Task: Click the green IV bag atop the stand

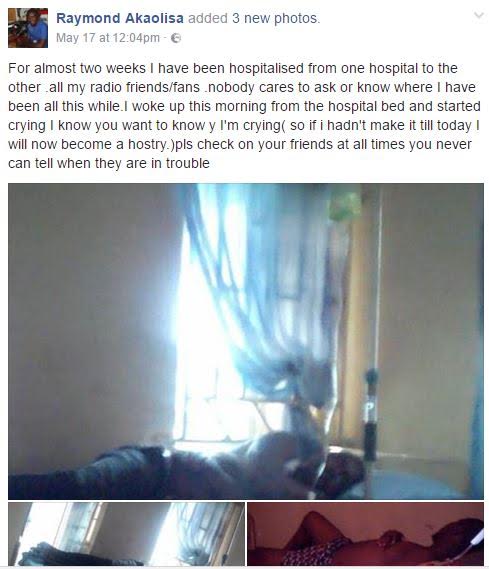Action: (x=344, y=207)
